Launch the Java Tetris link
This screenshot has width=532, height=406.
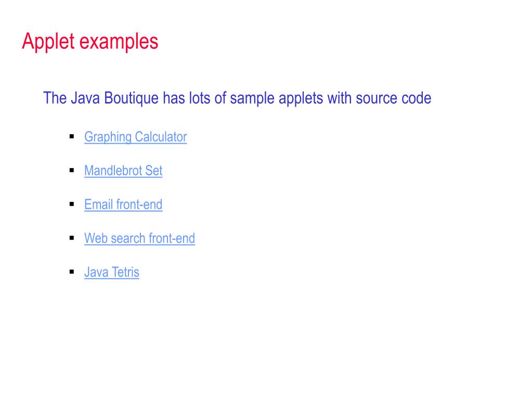click(112, 272)
